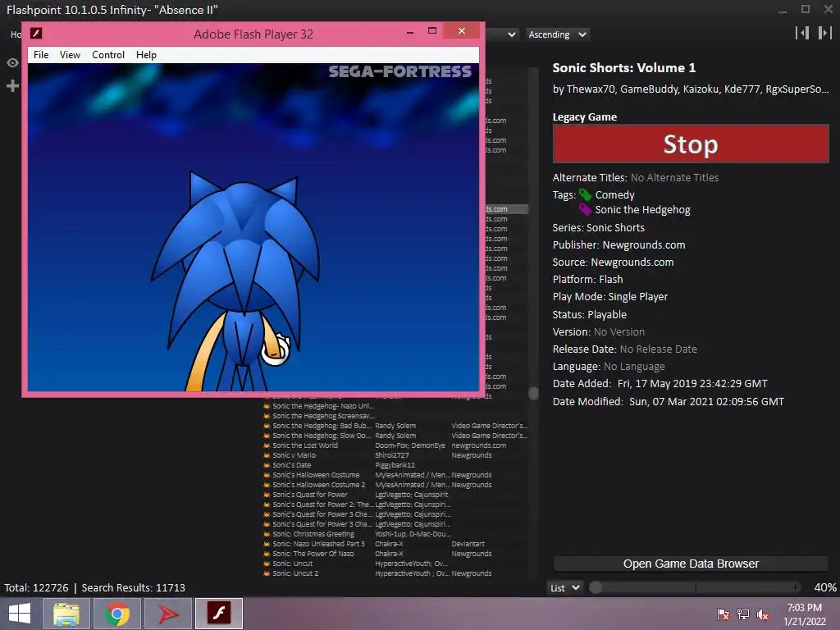Select the Sonic: Uncut row
Screen dimensions: 840x630
(x=395, y=564)
